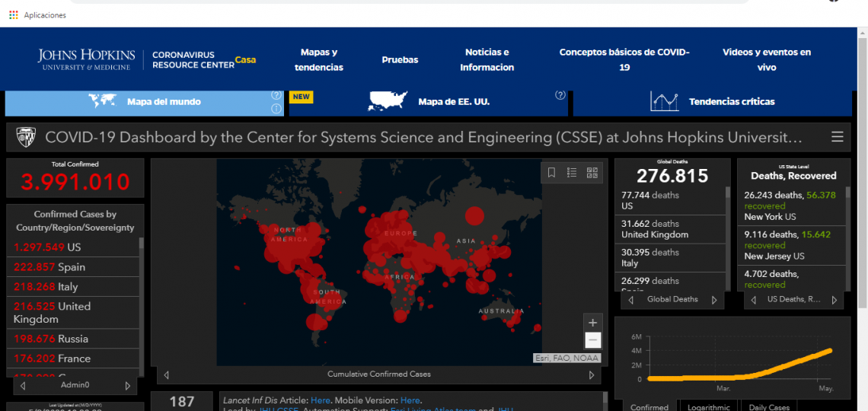Open the Pruebas menu
Screen dimensions: 868x411
click(400, 59)
